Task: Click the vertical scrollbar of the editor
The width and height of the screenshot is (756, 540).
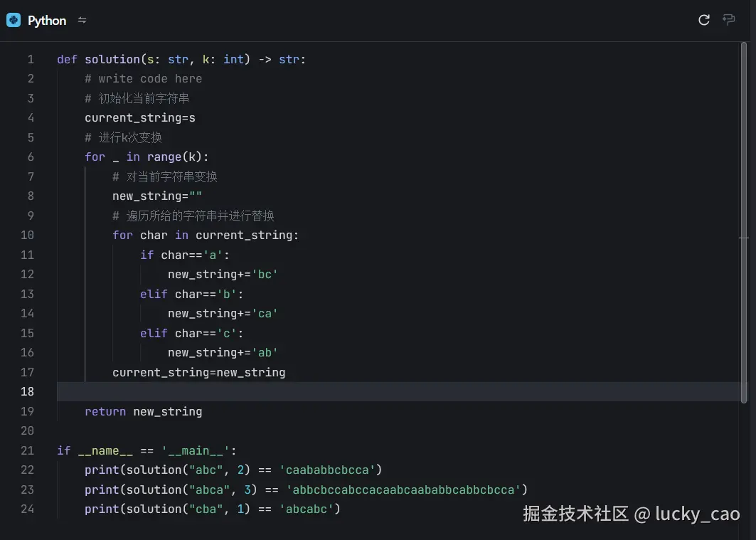Action: (x=744, y=222)
